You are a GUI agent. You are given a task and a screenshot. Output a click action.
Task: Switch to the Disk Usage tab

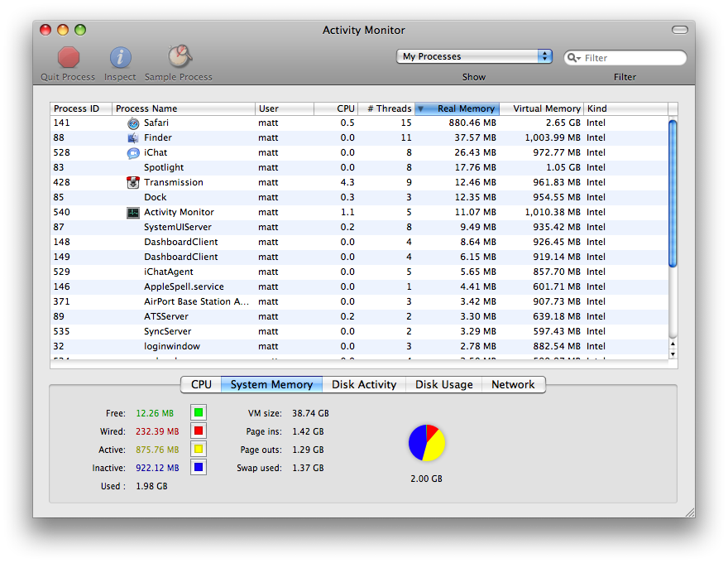[444, 385]
